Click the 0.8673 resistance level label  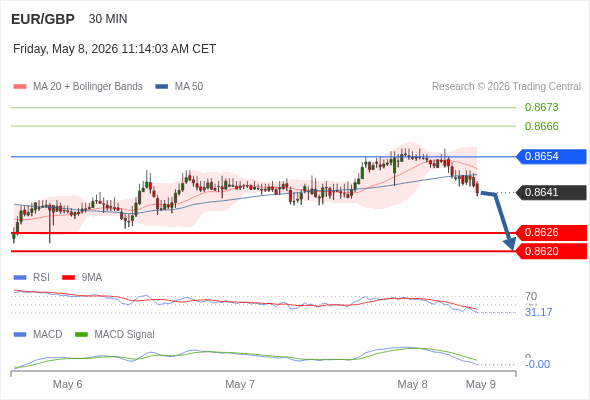pos(541,107)
